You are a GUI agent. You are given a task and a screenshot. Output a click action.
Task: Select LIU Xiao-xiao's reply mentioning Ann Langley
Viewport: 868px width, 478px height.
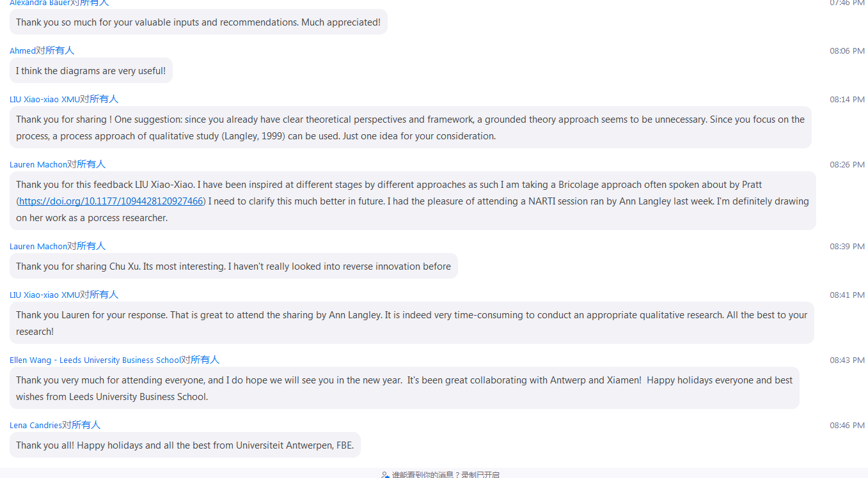(x=411, y=323)
